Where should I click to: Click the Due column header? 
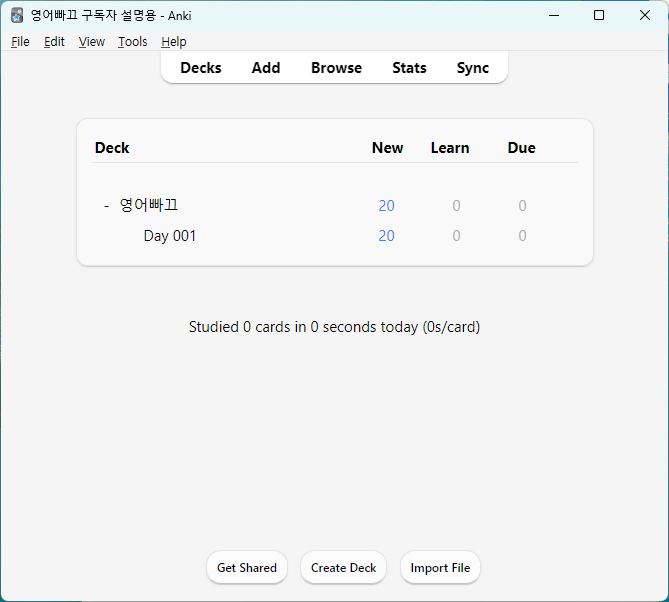[521, 148]
